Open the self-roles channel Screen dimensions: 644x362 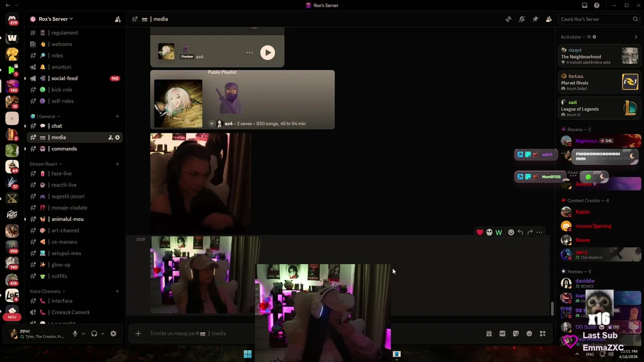tap(74, 101)
